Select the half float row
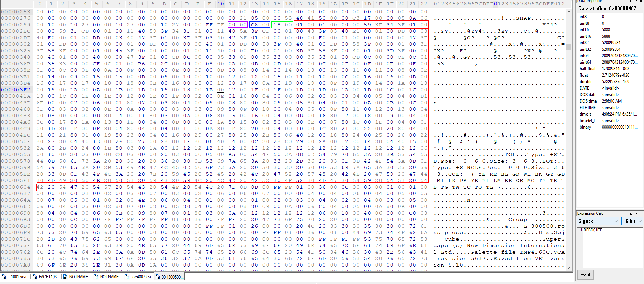644x284 pixels. coord(610,69)
